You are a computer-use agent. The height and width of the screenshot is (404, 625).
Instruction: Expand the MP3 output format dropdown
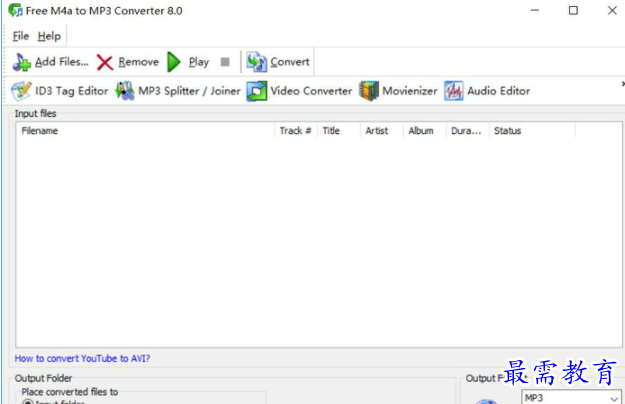pos(614,398)
